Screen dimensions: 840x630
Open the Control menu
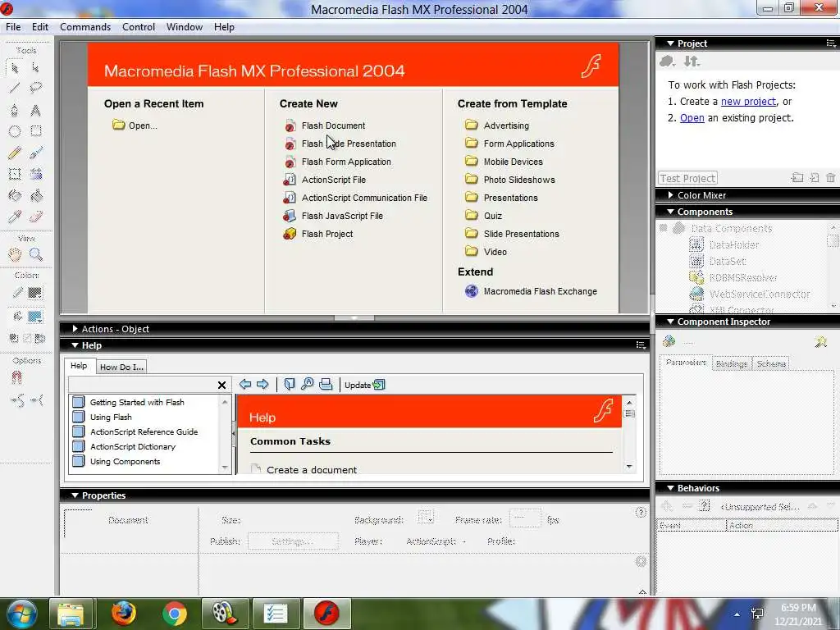(x=138, y=27)
